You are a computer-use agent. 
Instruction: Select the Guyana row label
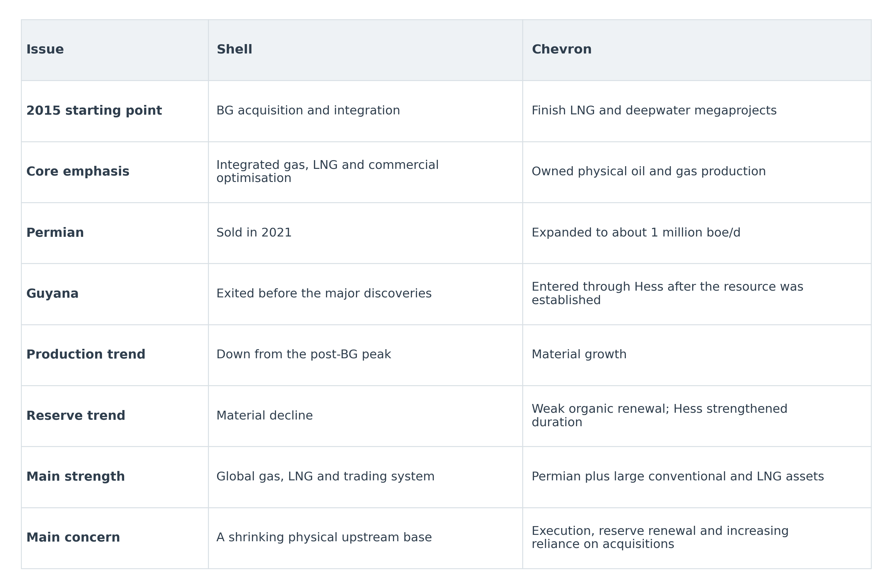point(115,294)
